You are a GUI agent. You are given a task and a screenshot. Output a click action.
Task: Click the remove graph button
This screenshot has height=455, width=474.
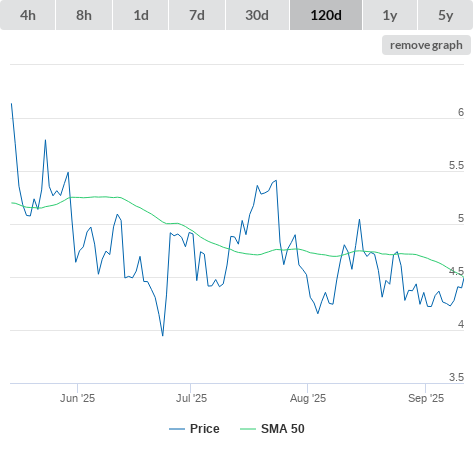coord(426,45)
